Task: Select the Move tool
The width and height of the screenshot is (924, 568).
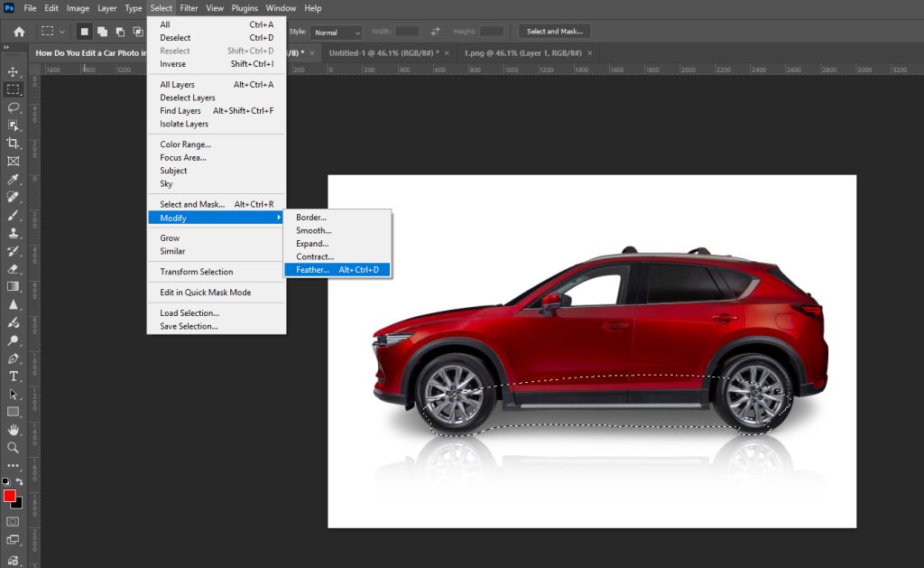Action: 14,71
